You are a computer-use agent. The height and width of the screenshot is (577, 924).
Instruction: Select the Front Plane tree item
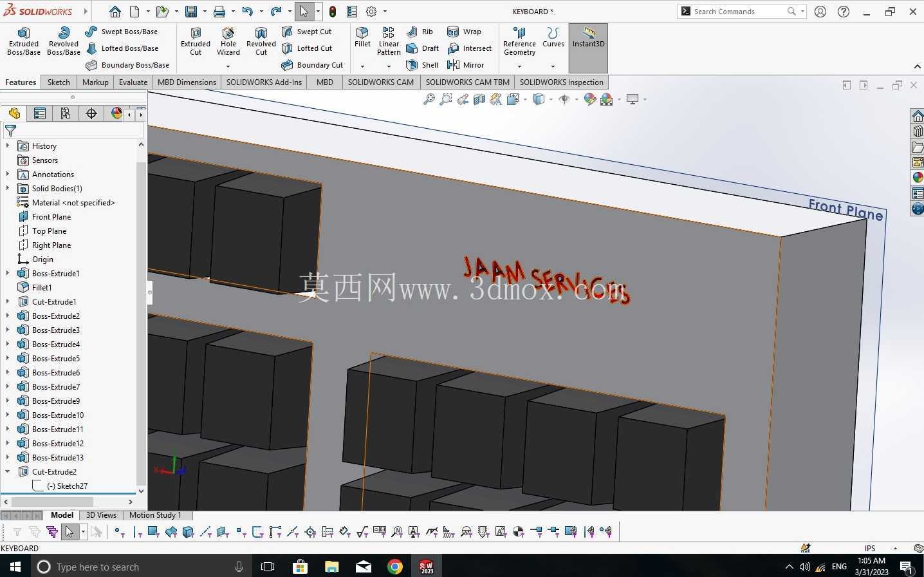tap(45, 217)
